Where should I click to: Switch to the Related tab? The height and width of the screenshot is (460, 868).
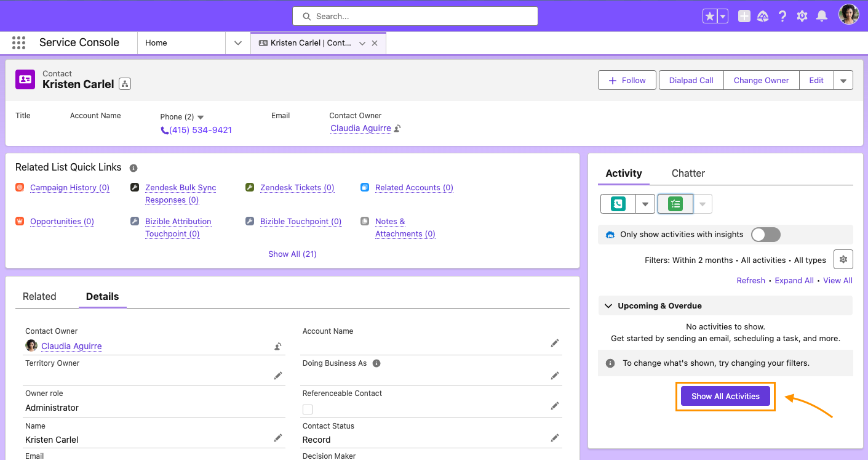(x=39, y=296)
